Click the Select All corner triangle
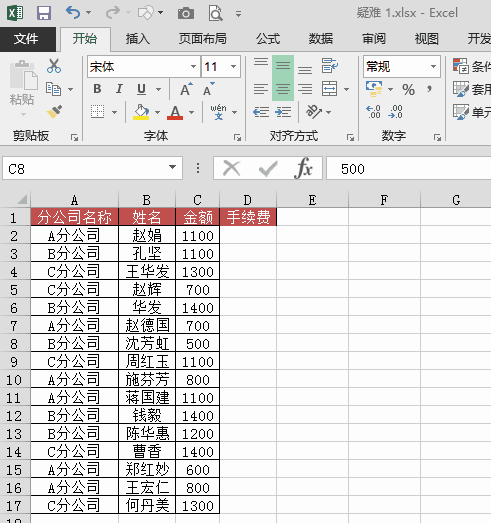Image resolution: width=491 pixels, height=523 pixels. pos(22,199)
